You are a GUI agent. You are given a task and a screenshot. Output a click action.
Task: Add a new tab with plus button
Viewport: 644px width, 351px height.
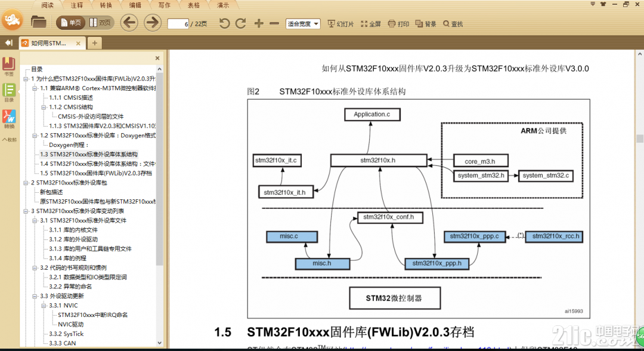(x=94, y=43)
